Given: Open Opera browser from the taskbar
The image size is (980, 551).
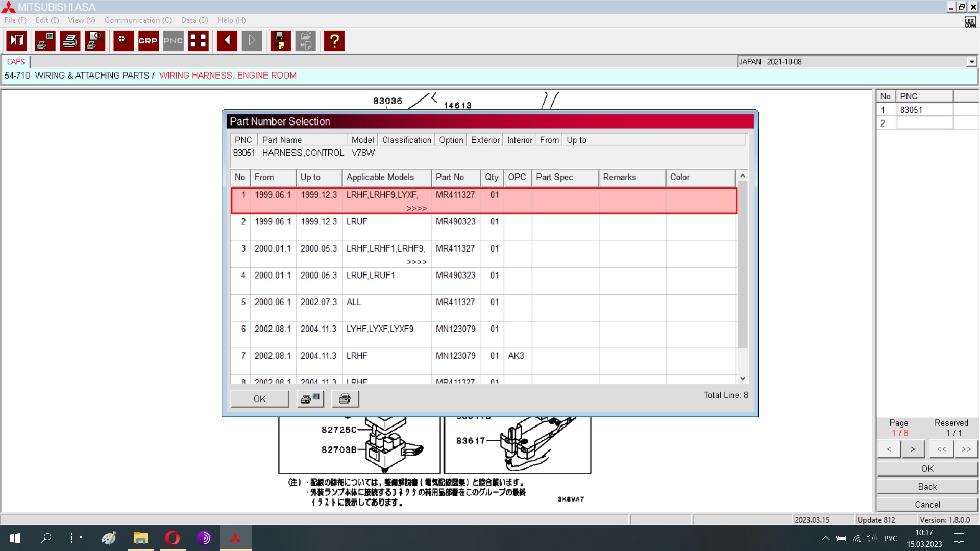Looking at the screenshot, I should click(x=173, y=538).
